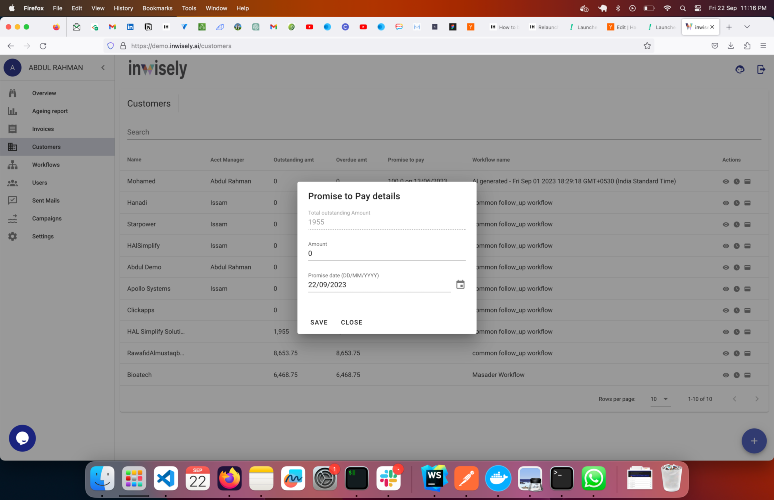Click CLOSE in Promise to Pay dialog
The width and height of the screenshot is (774, 500).
tap(351, 322)
